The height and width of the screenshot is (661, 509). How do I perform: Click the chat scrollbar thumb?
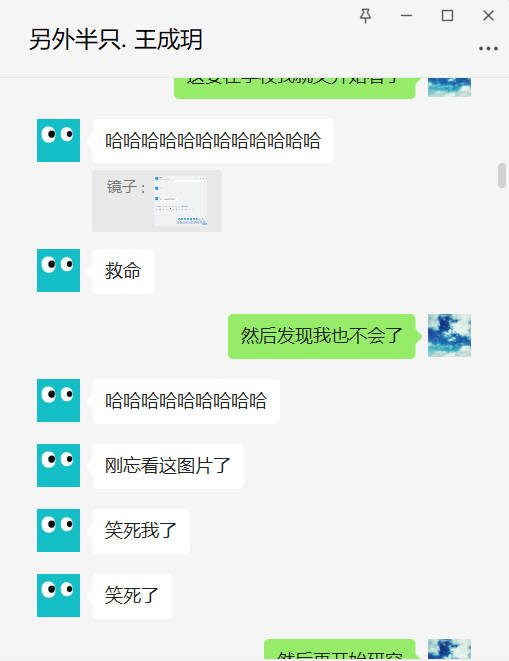pos(502,175)
